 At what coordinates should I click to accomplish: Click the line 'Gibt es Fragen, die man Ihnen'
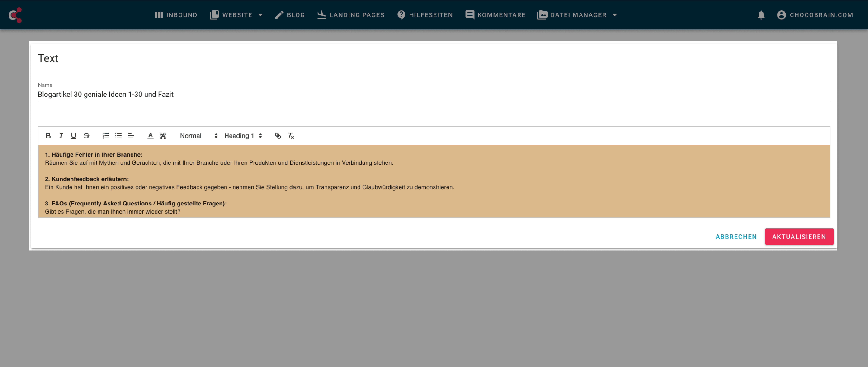[x=113, y=212]
